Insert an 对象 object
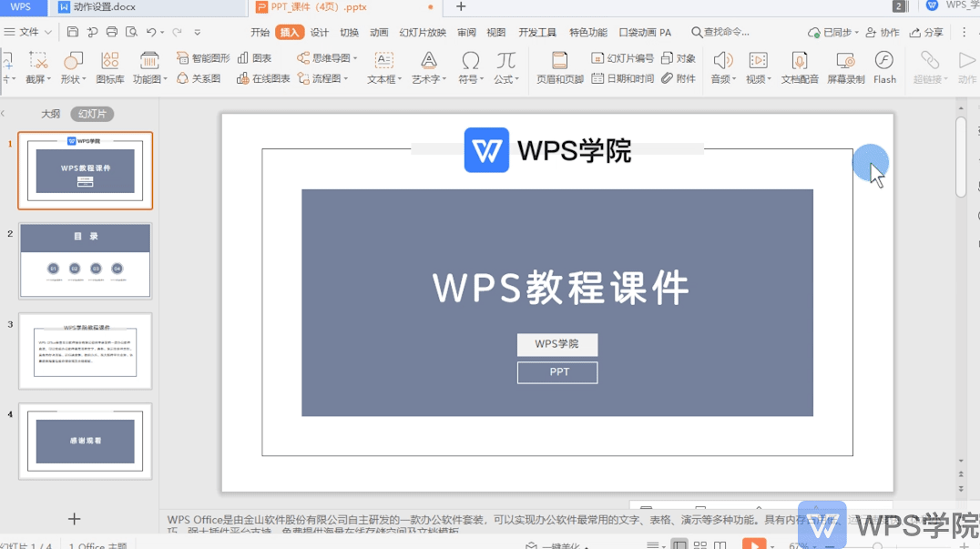The width and height of the screenshot is (980, 549). (x=679, y=58)
